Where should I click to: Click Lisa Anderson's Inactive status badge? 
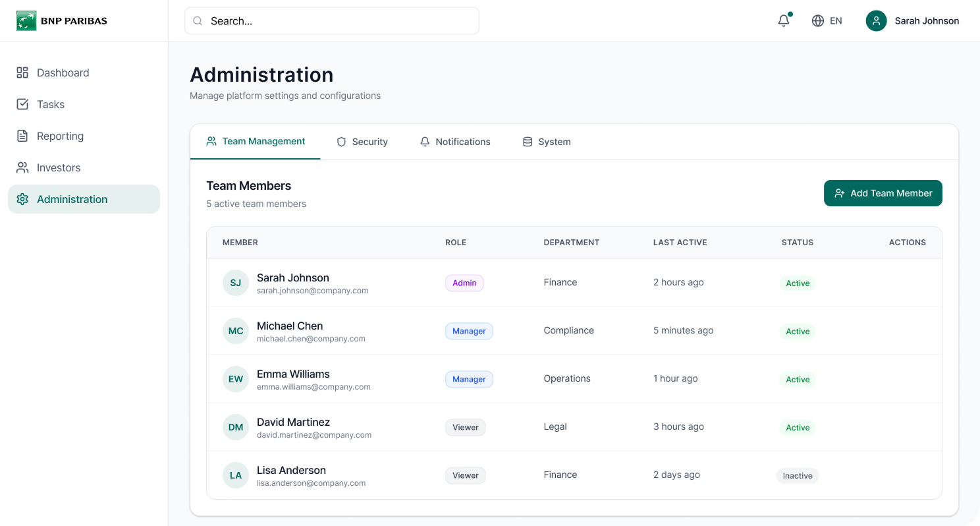click(798, 475)
